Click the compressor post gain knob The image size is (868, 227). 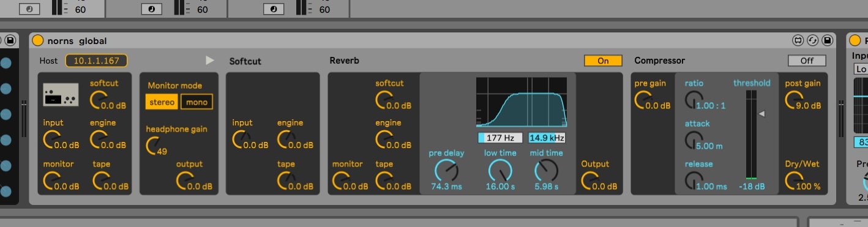point(794,99)
